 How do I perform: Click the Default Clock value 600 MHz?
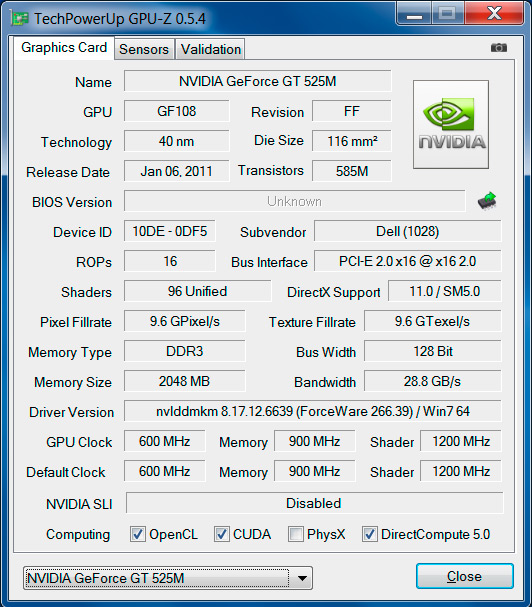tap(165, 471)
